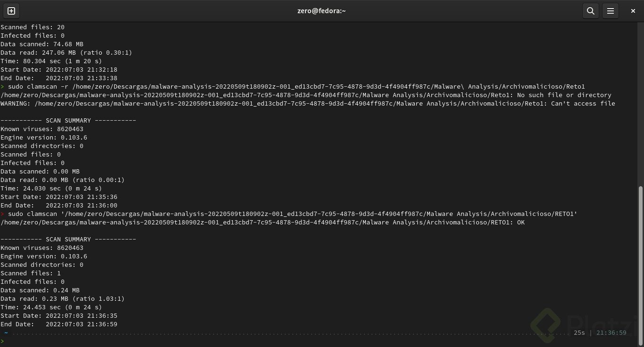This screenshot has height=347, width=644.
Task: Open a new terminal tab
Action: click(11, 11)
